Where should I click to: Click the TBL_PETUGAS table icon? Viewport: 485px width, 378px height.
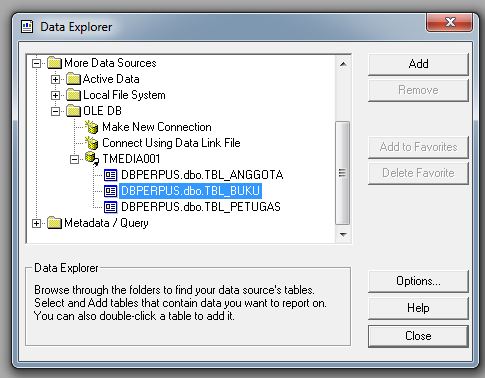click(x=110, y=207)
